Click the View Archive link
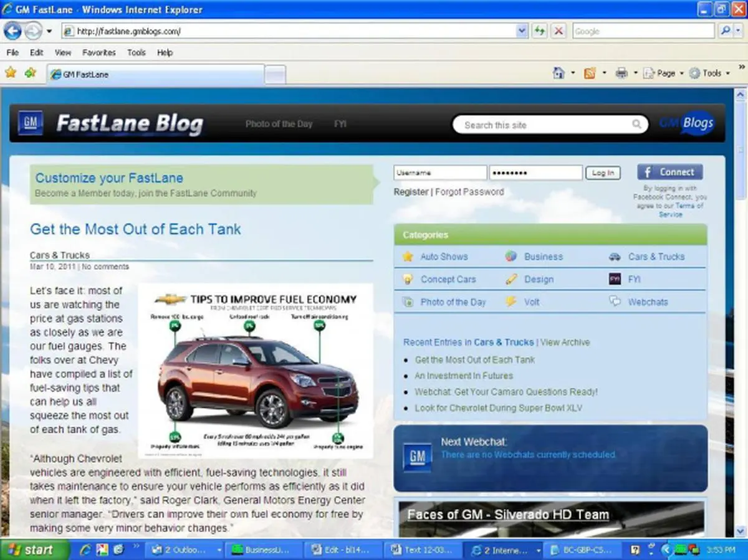 pyautogui.click(x=565, y=342)
